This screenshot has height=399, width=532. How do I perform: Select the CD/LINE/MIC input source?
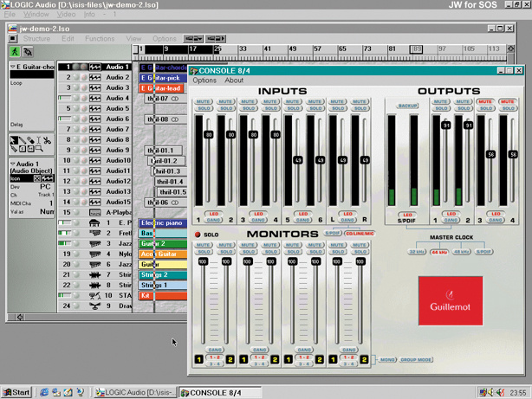360,233
